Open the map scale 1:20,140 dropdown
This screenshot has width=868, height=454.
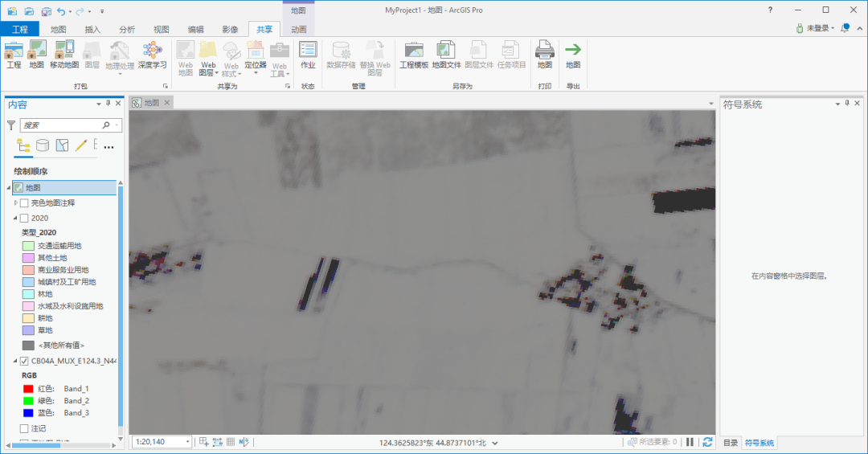(188, 442)
